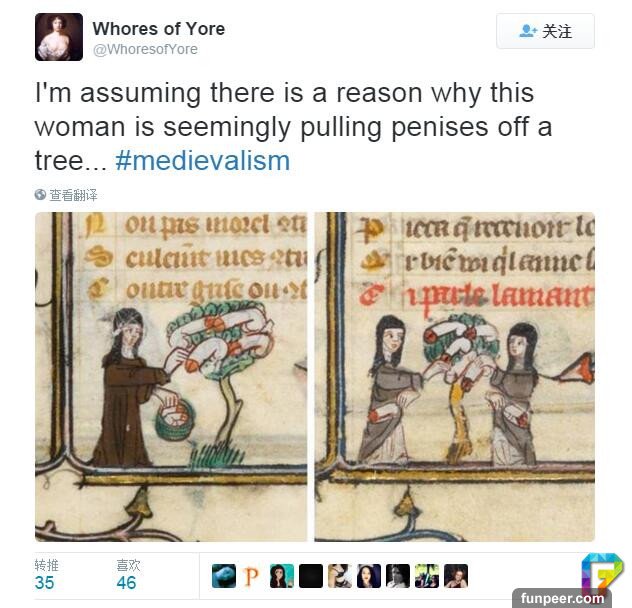
Task: Click the sixth liker avatar with dark-haired woman
Action: [369, 576]
